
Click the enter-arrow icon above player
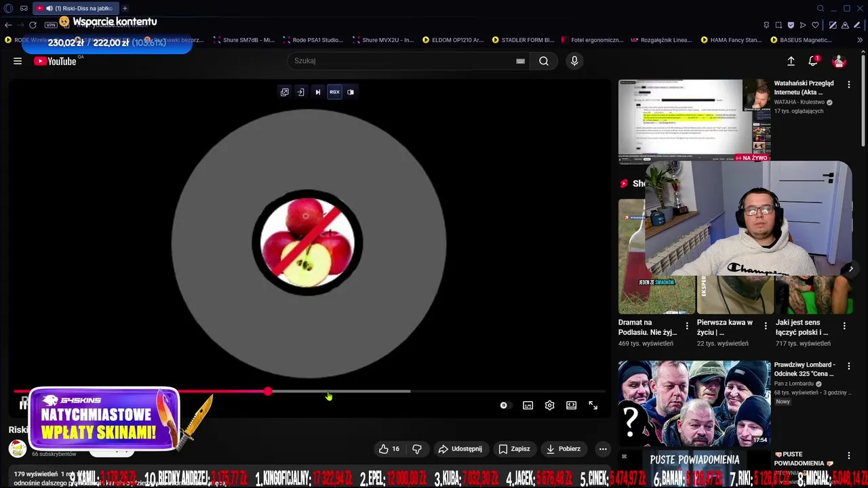(301, 92)
